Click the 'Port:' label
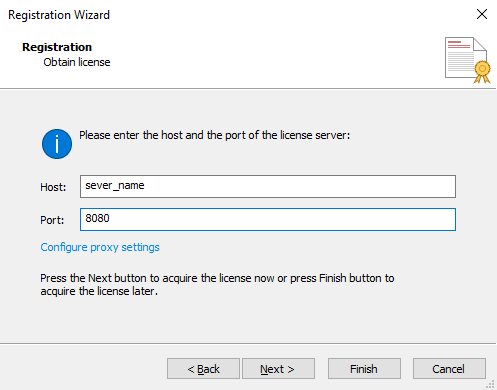Viewport: 497px width, 390px height. point(52,220)
